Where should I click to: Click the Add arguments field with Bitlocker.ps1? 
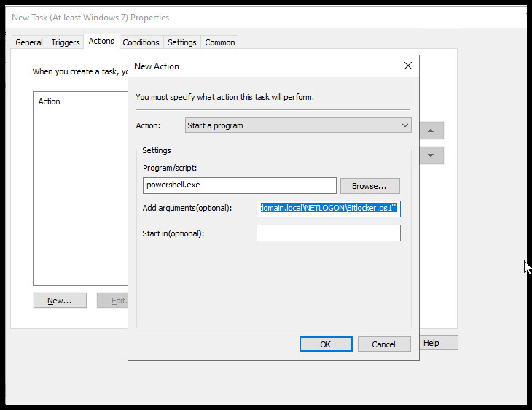click(329, 209)
